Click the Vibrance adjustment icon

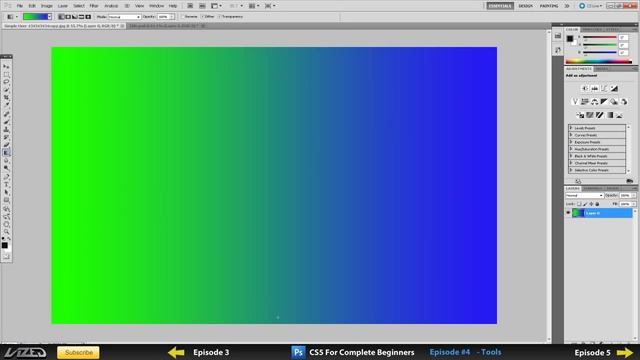click(x=575, y=102)
